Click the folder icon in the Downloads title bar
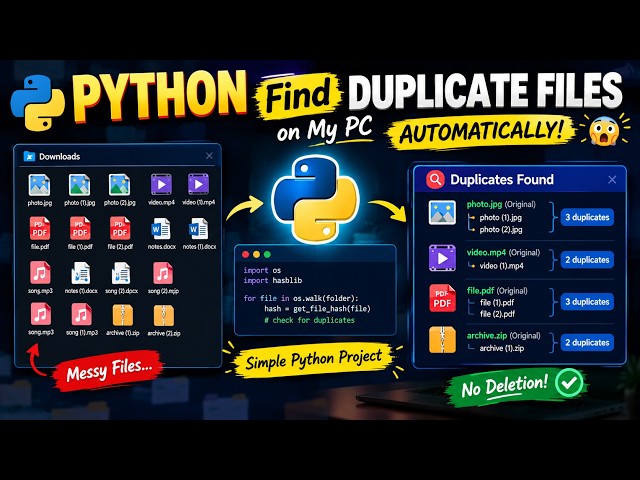The image size is (640, 480). 29,156
